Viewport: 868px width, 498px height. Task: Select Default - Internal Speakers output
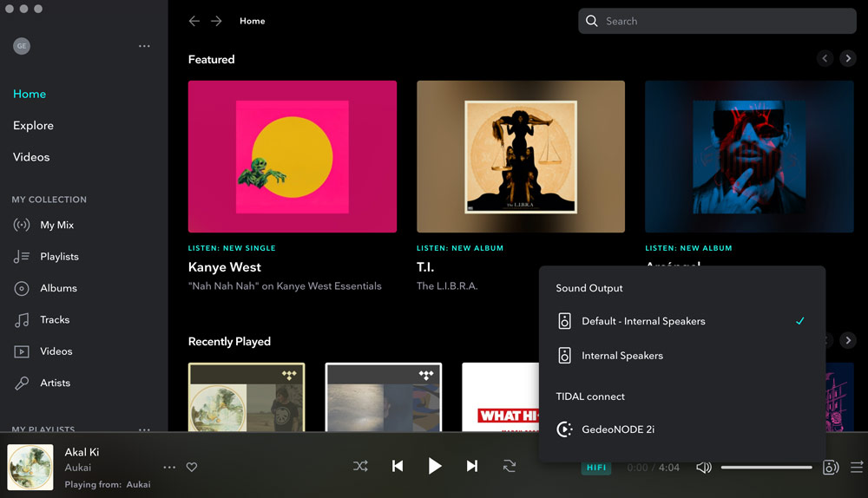click(643, 321)
